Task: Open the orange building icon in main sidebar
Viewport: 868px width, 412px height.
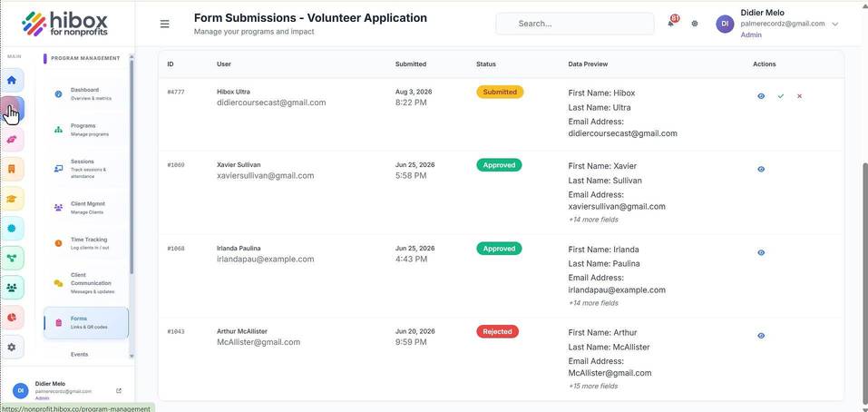Action: (12, 169)
